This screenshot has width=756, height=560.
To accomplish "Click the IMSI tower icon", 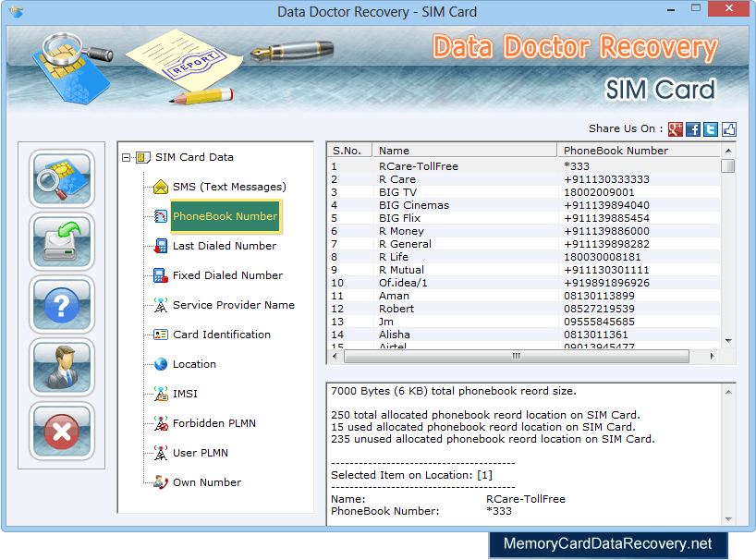I will (x=161, y=394).
